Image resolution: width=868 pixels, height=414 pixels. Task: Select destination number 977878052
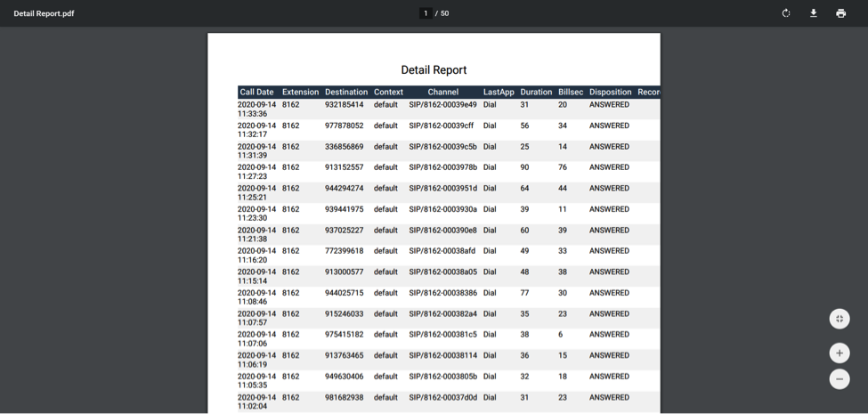345,126
